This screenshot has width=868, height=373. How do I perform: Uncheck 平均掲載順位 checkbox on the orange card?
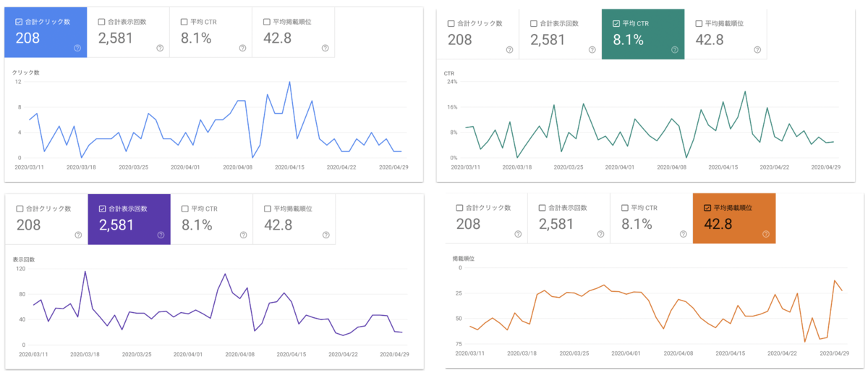[x=707, y=207]
